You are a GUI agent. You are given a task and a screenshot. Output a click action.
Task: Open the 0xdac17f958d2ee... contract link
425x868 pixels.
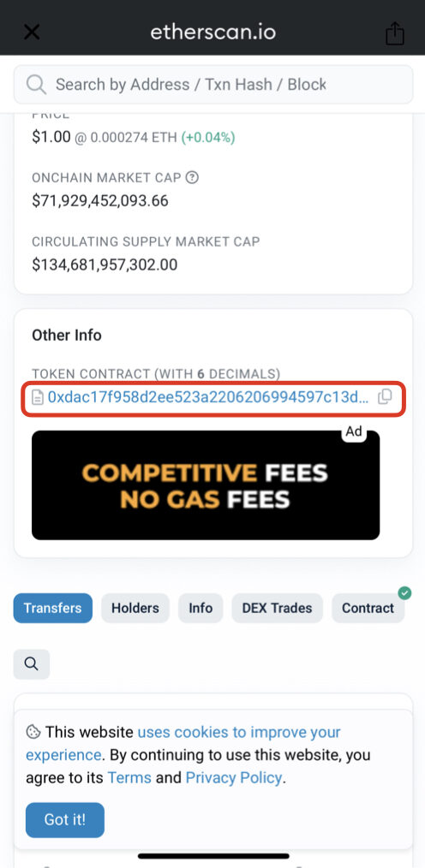tap(208, 397)
